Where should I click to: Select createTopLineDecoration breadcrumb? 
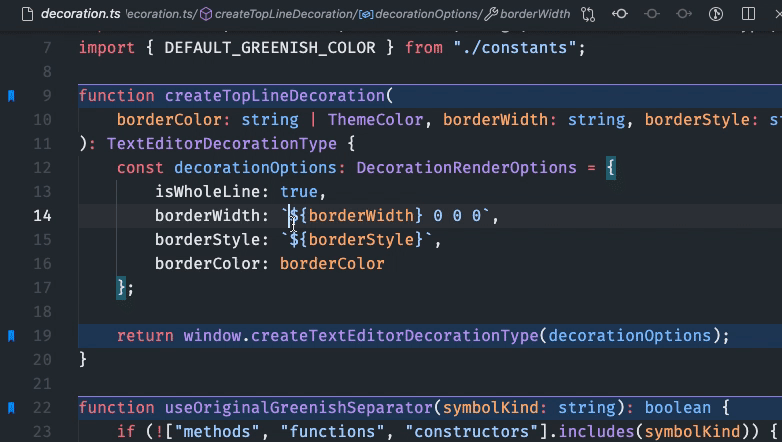pos(283,14)
